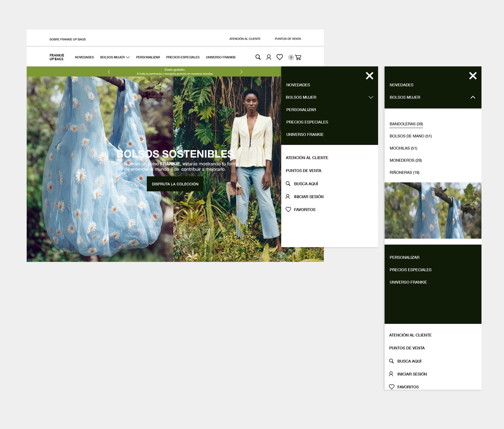The image size is (504, 429).
Task: Click FAVORITOS text in right panel
Action: point(408,387)
